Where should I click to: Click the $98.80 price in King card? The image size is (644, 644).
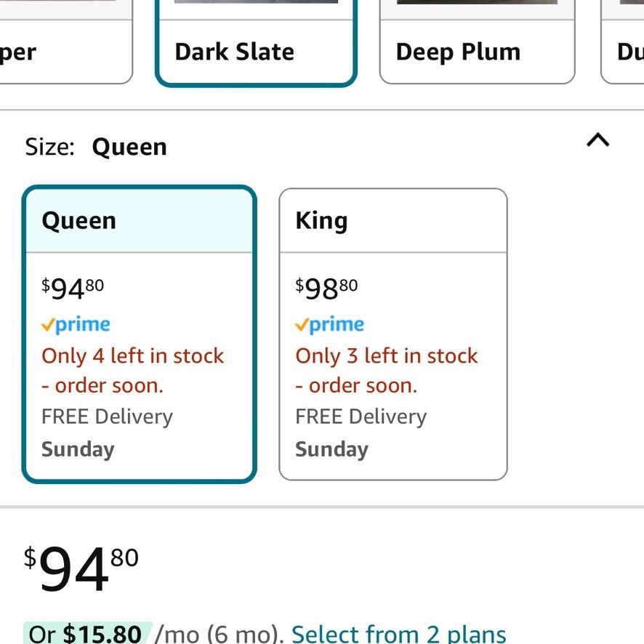click(326, 289)
